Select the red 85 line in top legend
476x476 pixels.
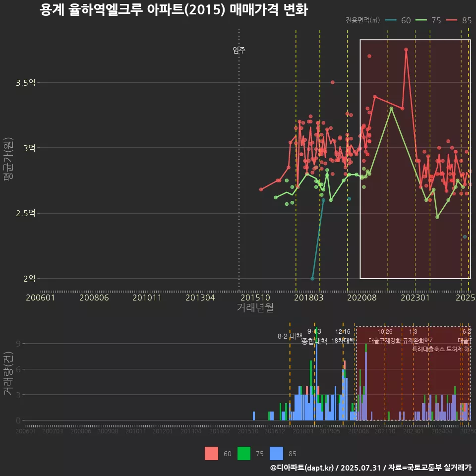(x=452, y=20)
